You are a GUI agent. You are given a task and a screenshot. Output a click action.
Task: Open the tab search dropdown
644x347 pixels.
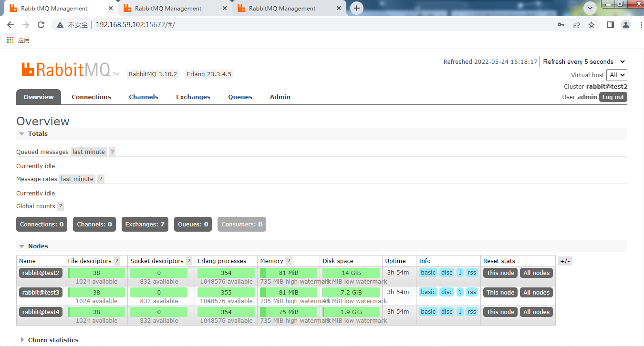591,8
